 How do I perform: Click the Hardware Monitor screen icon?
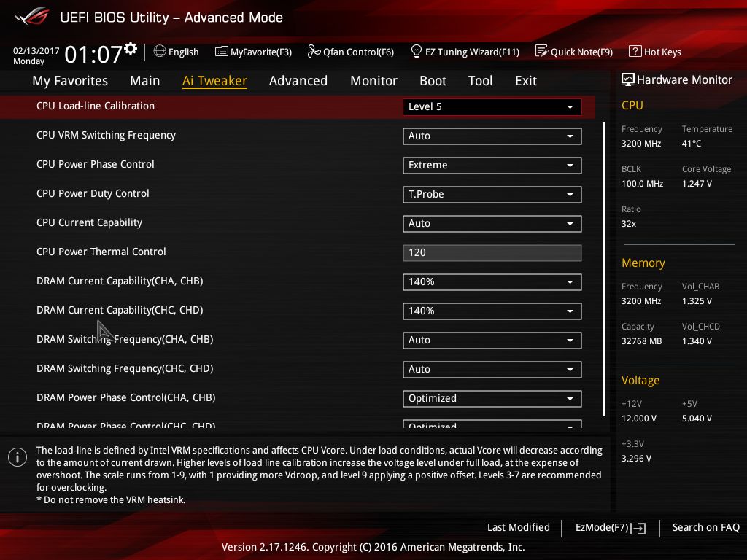coord(628,79)
